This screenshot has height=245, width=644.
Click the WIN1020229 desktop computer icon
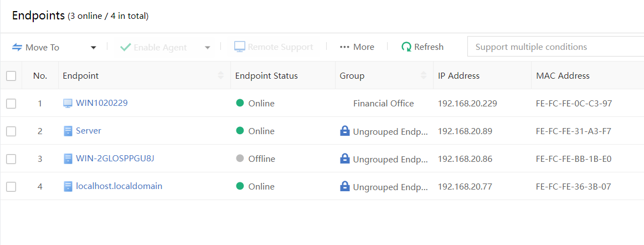click(68, 103)
